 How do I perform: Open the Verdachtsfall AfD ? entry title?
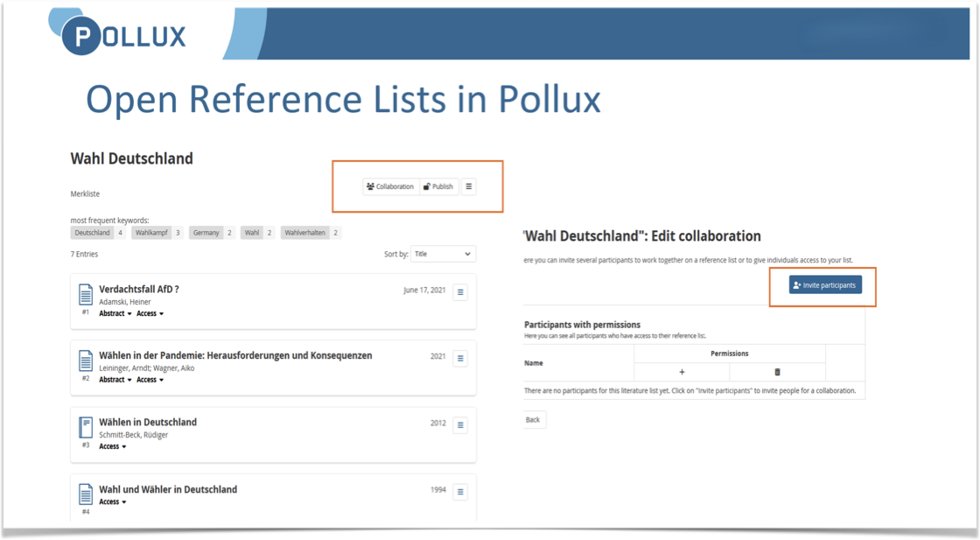point(139,290)
